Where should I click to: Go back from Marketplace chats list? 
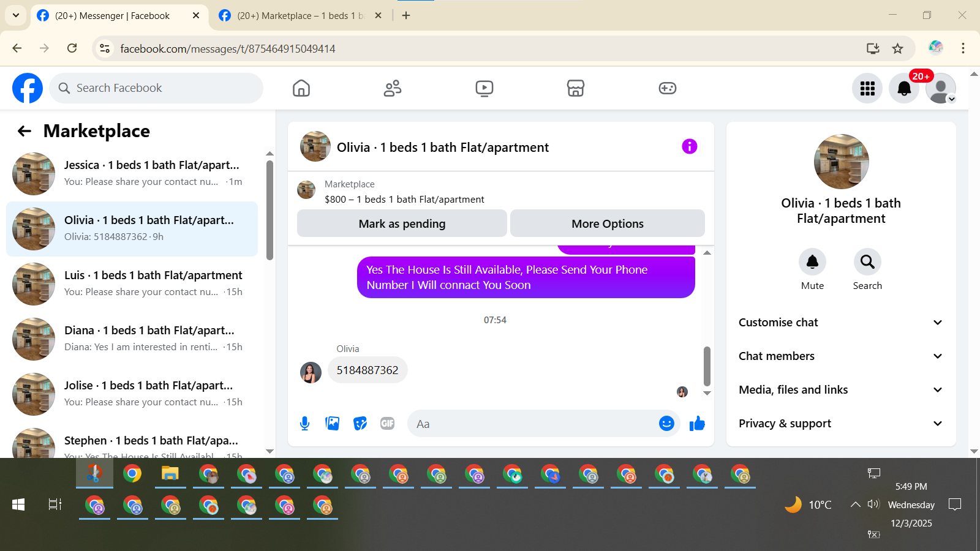[x=24, y=131]
